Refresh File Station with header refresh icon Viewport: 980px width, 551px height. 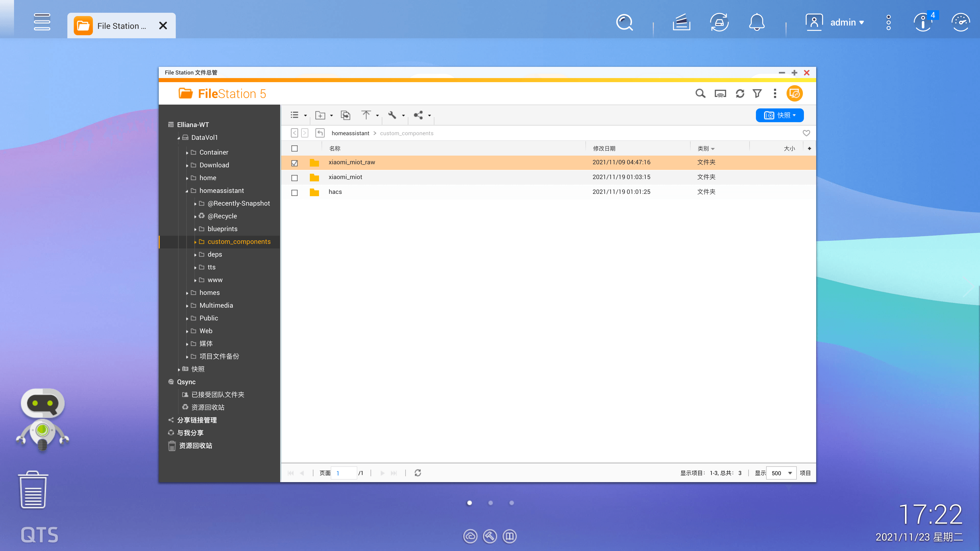click(740, 94)
